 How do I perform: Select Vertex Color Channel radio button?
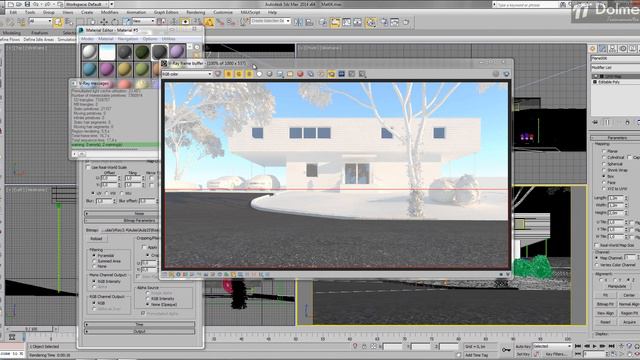[597, 265]
